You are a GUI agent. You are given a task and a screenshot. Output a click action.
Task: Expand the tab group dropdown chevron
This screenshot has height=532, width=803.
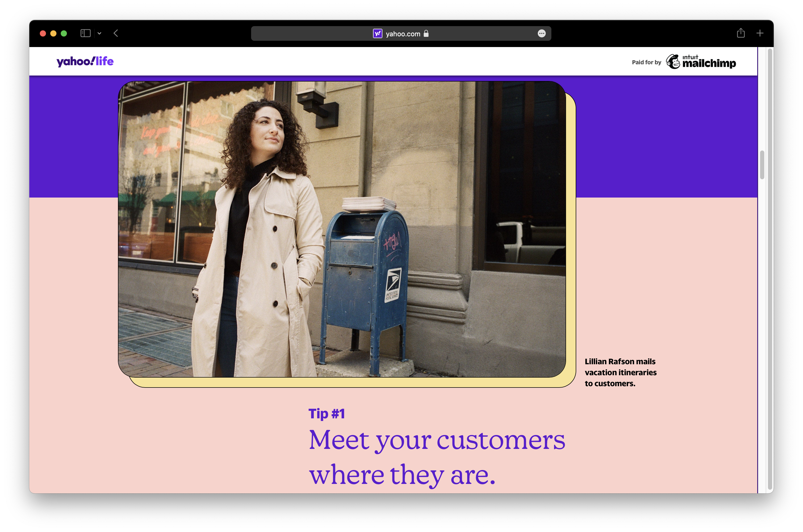point(99,33)
